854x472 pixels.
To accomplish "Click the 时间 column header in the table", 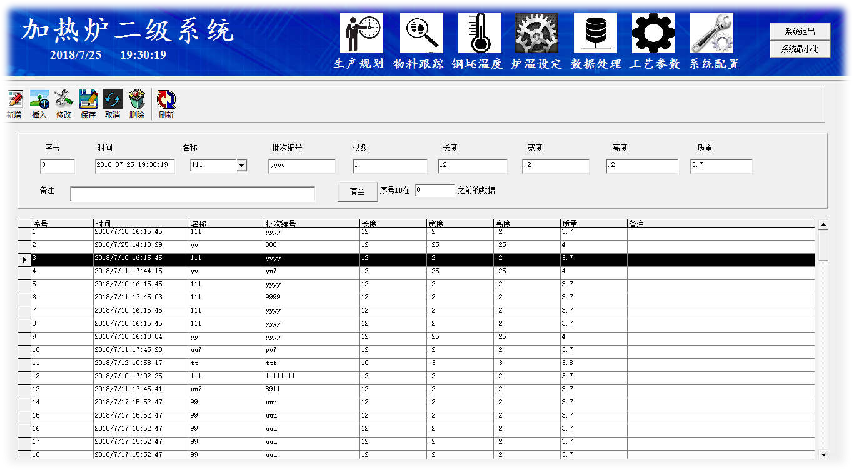I will click(142, 223).
